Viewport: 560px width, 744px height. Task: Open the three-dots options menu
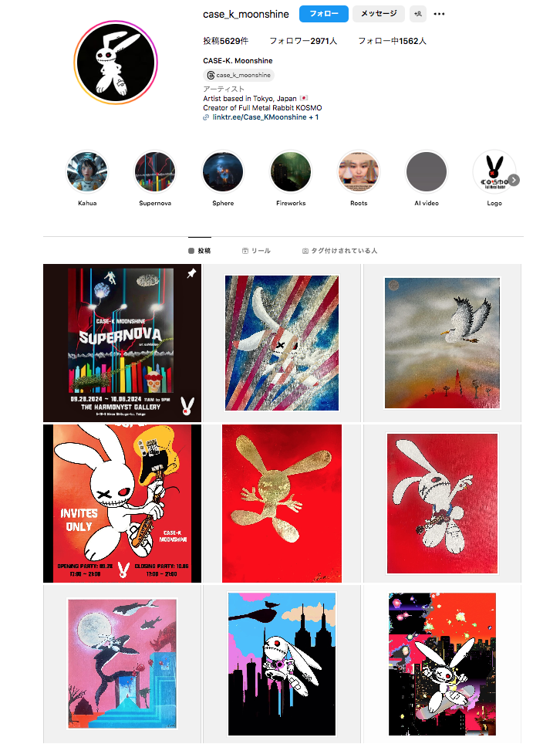tap(439, 14)
